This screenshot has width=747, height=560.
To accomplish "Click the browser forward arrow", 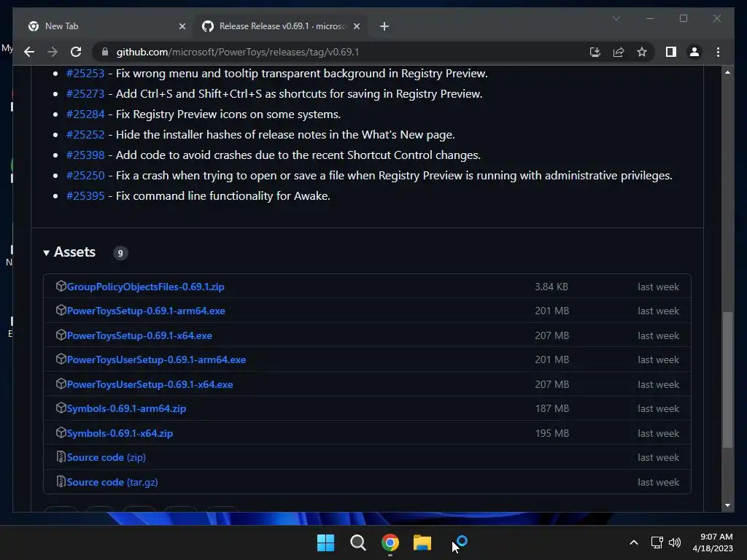I will coord(53,52).
